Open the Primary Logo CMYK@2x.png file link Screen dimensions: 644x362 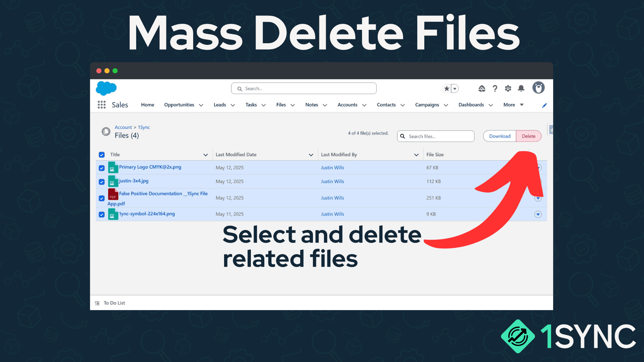coord(150,167)
